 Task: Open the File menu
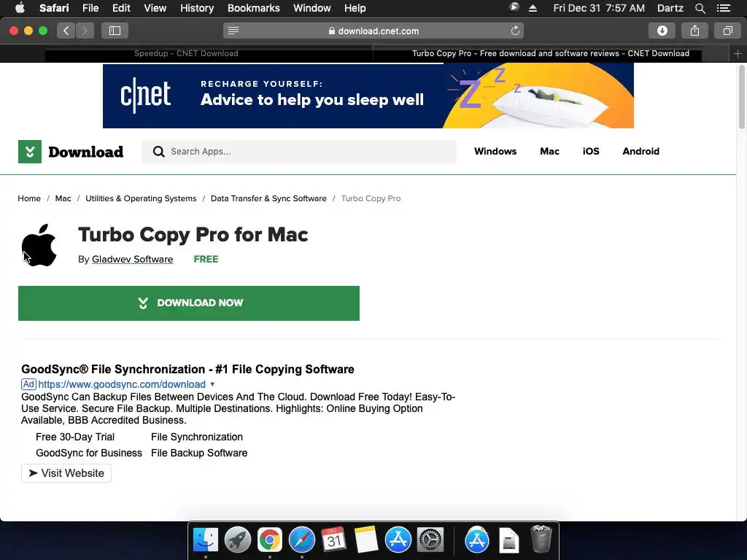(x=90, y=8)
